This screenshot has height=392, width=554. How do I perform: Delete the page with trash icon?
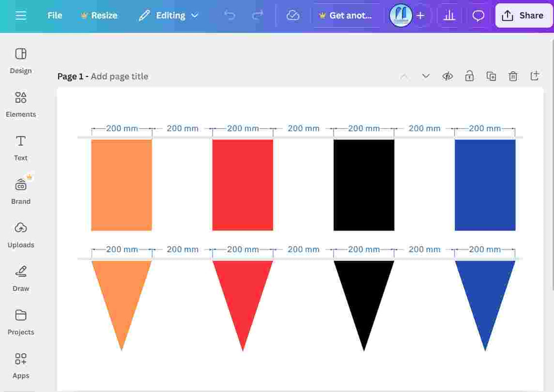tap(513, 76)
